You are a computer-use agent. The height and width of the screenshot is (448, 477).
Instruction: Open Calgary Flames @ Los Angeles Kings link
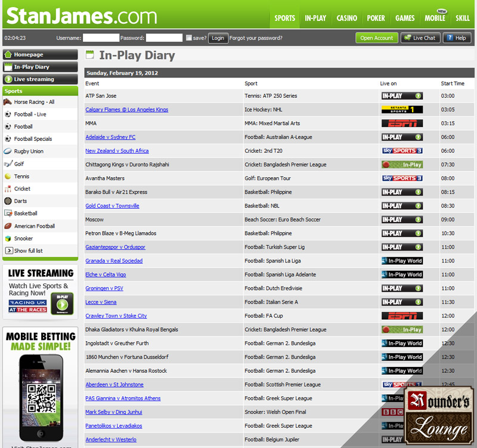pyautogui.click(x=127, y=110)
